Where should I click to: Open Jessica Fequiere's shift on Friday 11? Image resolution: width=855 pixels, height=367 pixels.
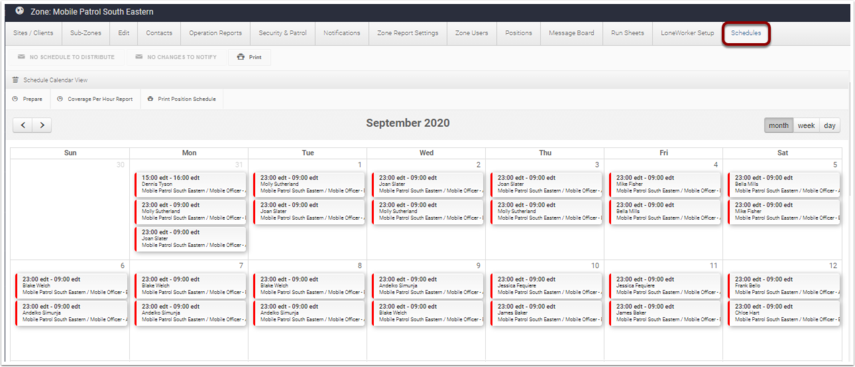(x=665, y=286)
